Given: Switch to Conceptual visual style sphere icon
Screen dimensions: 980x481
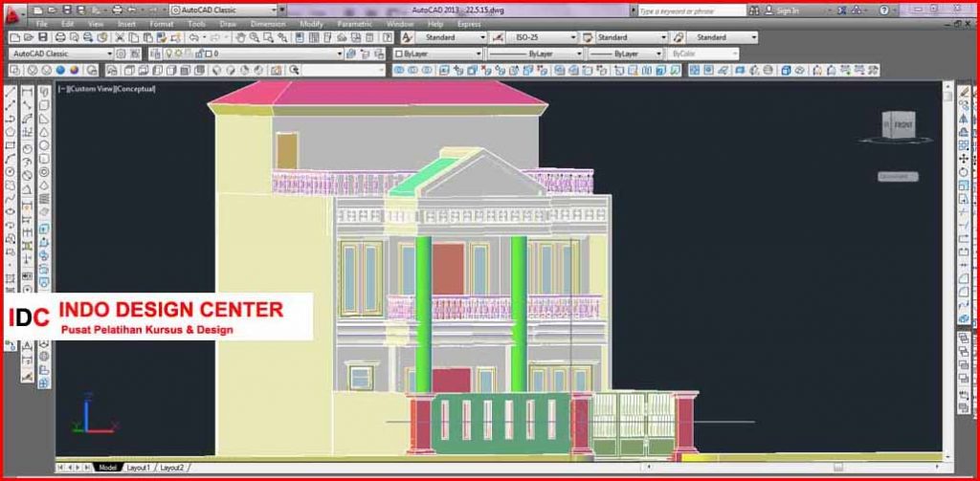Looking at the screenshot, I should coord(75,71).
